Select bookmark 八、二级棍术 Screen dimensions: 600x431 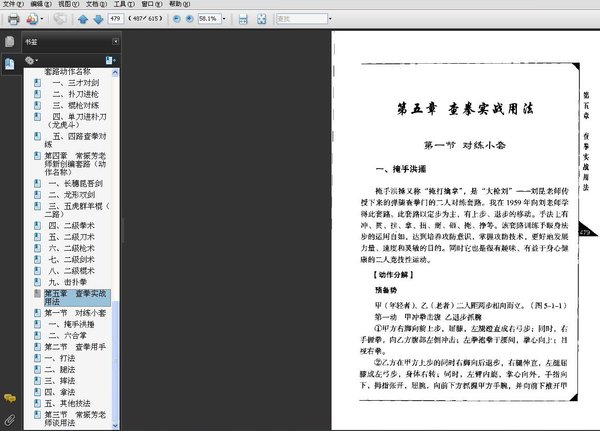(72, 271)
